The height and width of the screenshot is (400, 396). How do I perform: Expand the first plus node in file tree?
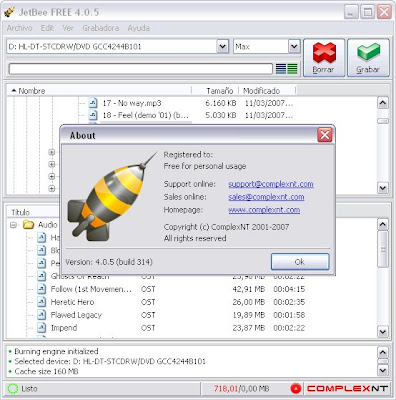tap(51, 152)
